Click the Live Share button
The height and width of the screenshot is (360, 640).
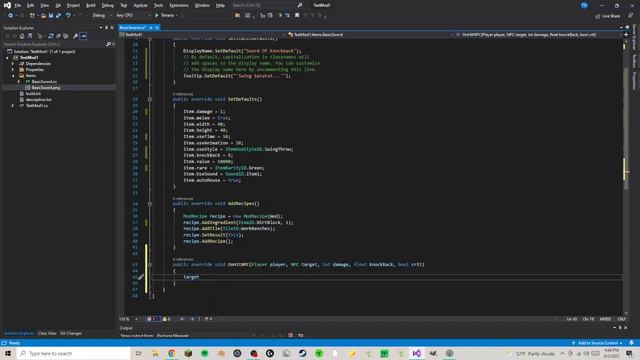608,16
